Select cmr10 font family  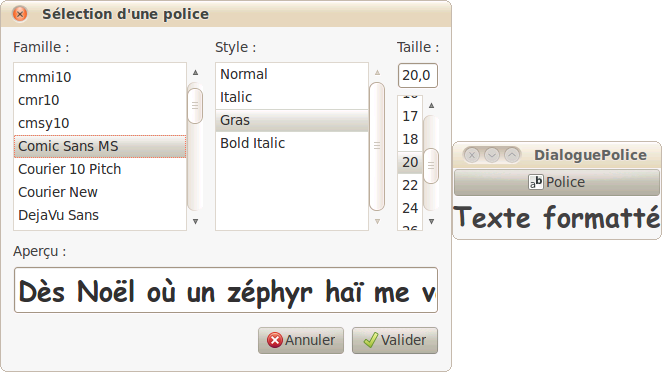pos(100,100)
